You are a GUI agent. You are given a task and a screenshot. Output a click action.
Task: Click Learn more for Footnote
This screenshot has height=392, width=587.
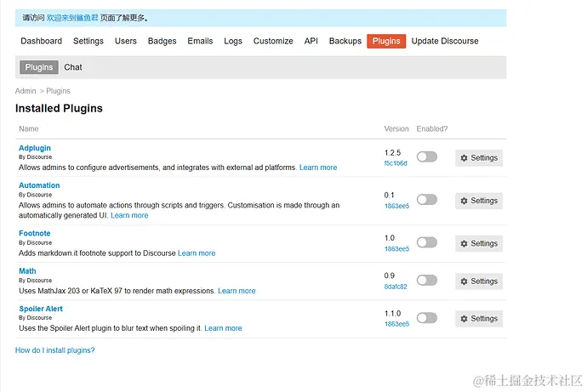(197, 253)
